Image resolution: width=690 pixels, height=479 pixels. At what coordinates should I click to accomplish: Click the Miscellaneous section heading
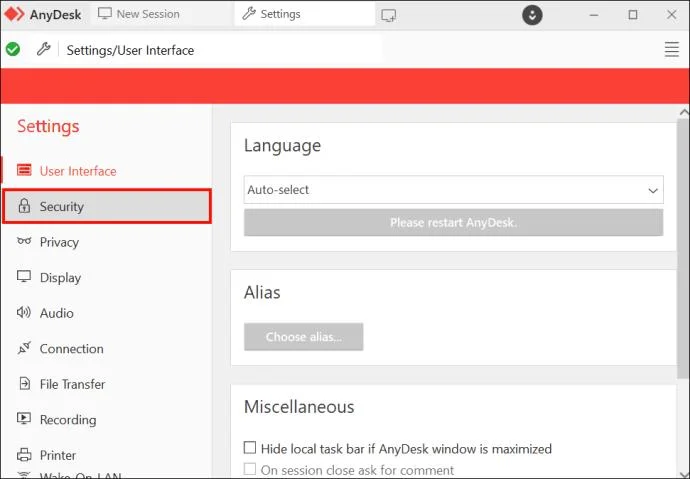pyautogui.click(x=299, y=407)
